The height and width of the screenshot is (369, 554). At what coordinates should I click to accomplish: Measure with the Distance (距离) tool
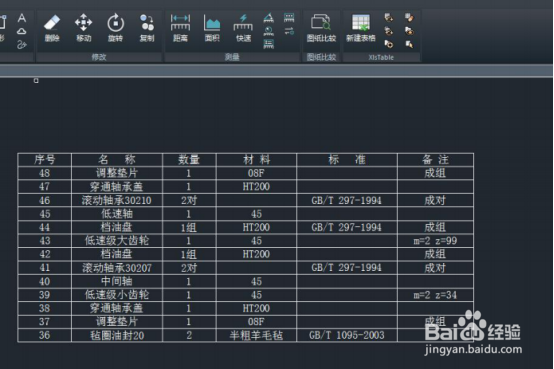(180, 28)
